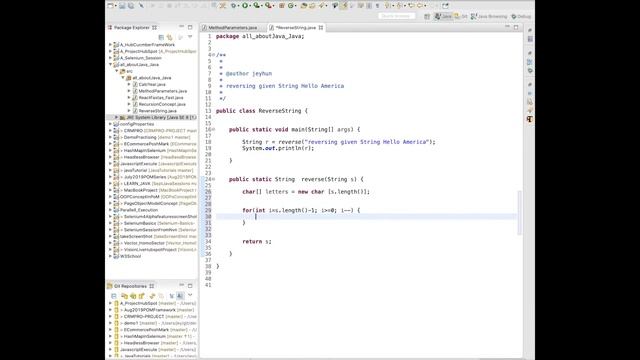
Task: Switch to the Java Browsing perspective
Action: [x=489, y=16]
